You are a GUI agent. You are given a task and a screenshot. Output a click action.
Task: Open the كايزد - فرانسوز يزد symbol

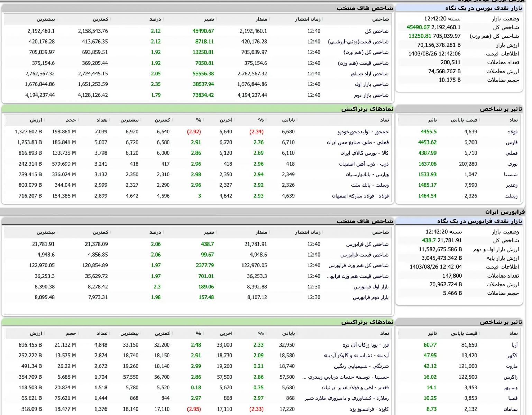click(369, 409)
